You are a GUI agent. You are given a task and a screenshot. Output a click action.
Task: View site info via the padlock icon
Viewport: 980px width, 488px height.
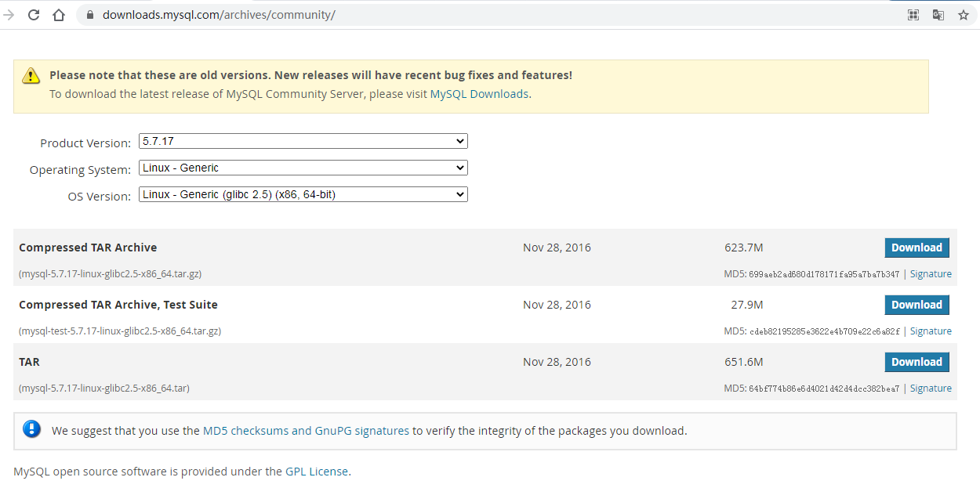(x=89, y=15)
